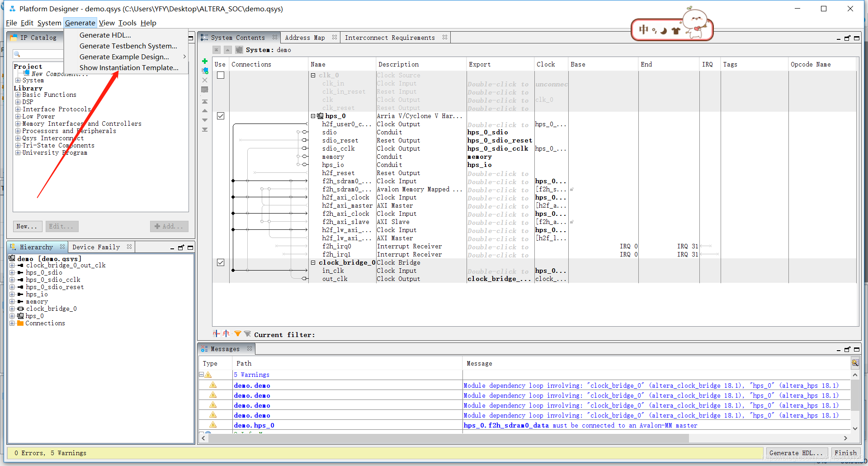Click the Messages vertical scrollbar down arrow
Image resolution: width=868 pixels, height=466 pixels.
tap(855, 428)
